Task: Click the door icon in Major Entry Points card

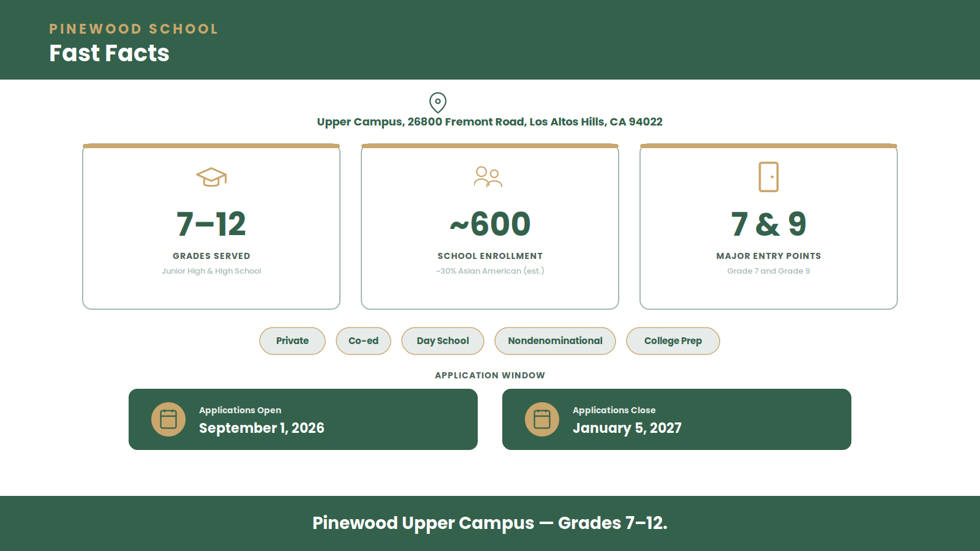Action: coord(769,177)
